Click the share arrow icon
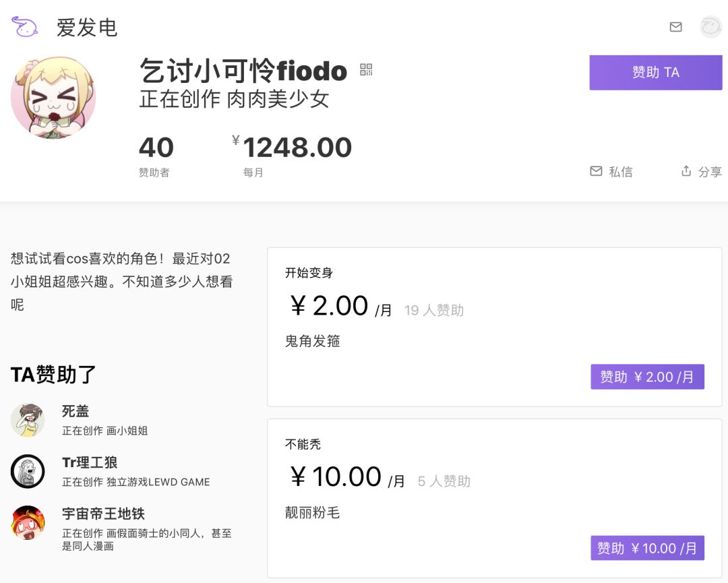 686,171
